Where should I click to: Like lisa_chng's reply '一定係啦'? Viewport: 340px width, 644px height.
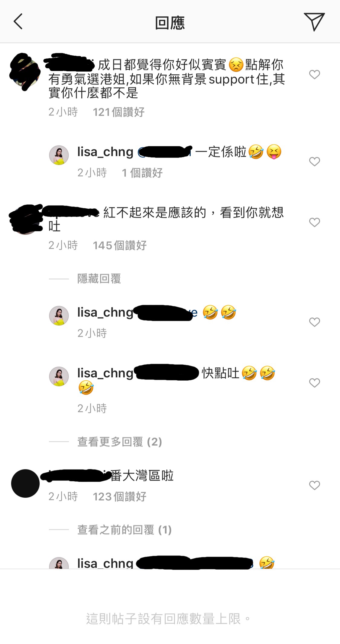314,161
